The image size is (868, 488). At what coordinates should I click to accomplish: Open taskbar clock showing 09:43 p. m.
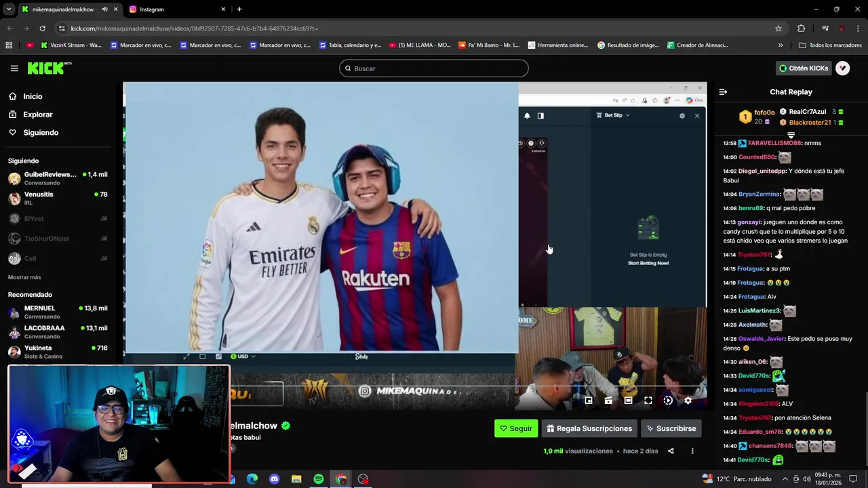pos(829,479)
